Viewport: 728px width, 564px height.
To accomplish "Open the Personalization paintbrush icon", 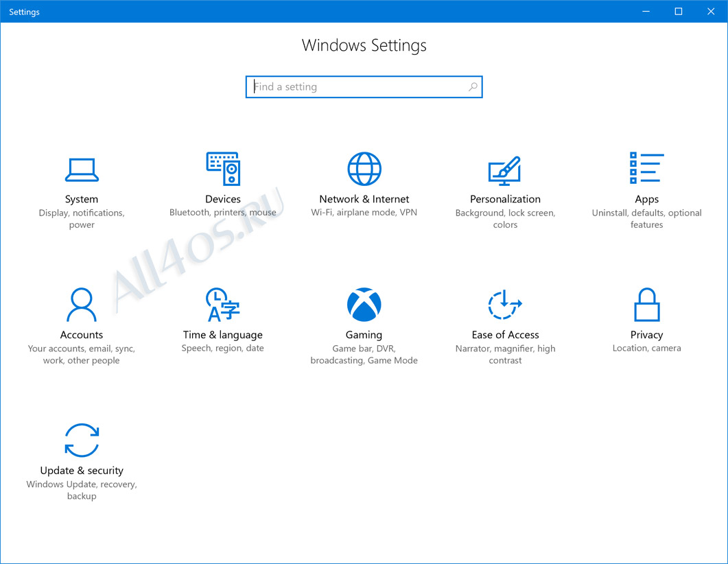I will coord(505,170).
